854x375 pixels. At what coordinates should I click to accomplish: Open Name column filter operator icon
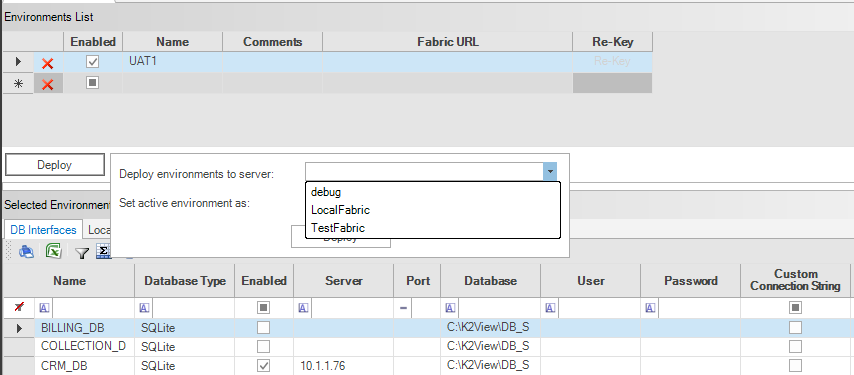tap(44, 308)
